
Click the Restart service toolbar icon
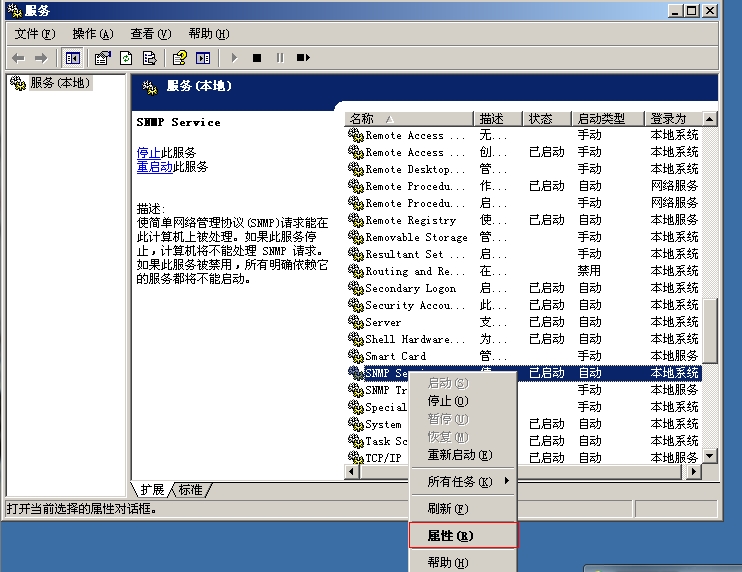click(303, 58)
